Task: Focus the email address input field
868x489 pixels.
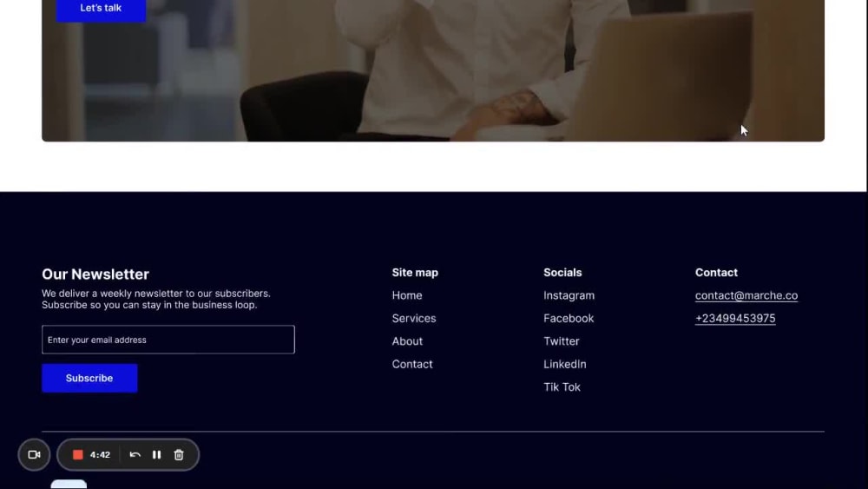Action: [x=168, y=340]
